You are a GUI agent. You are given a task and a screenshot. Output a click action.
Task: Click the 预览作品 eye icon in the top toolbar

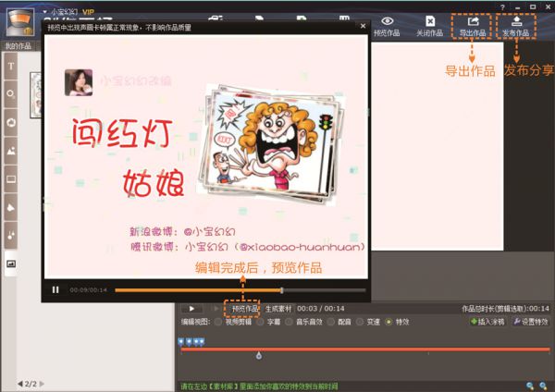(387, 26)
